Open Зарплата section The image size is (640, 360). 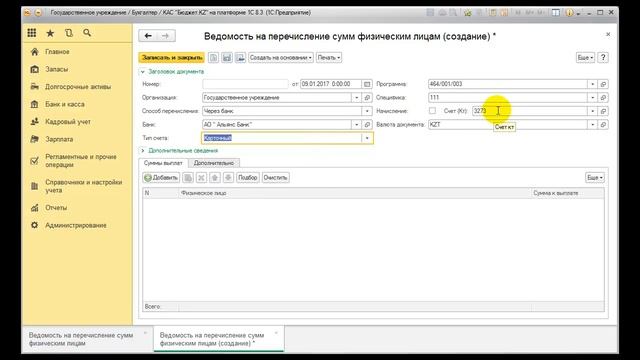point(59,140)
